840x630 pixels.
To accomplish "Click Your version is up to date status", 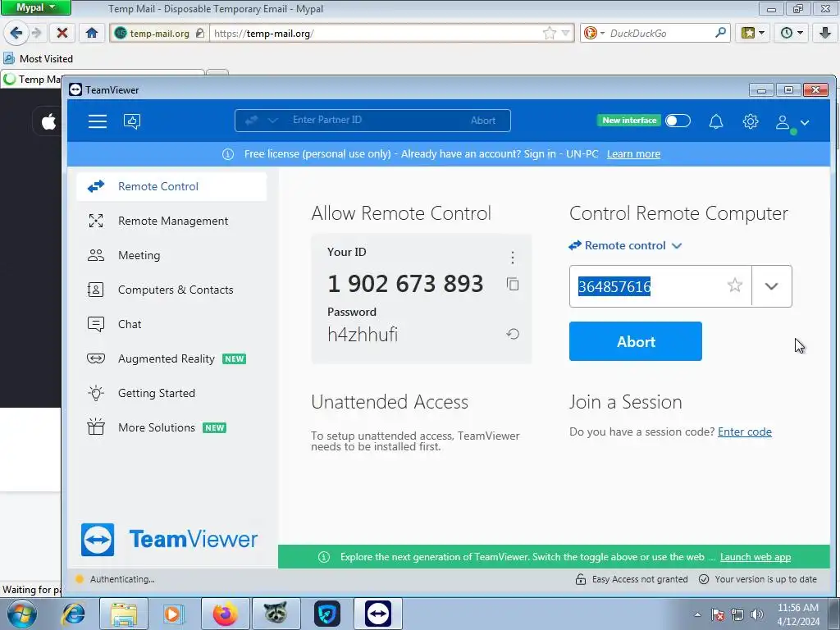I will point(757,579).
